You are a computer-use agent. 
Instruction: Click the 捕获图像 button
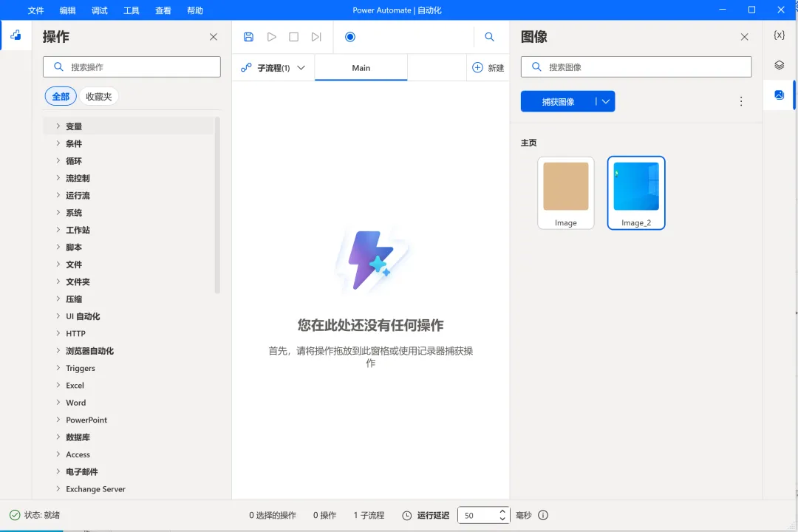(559, 101)
